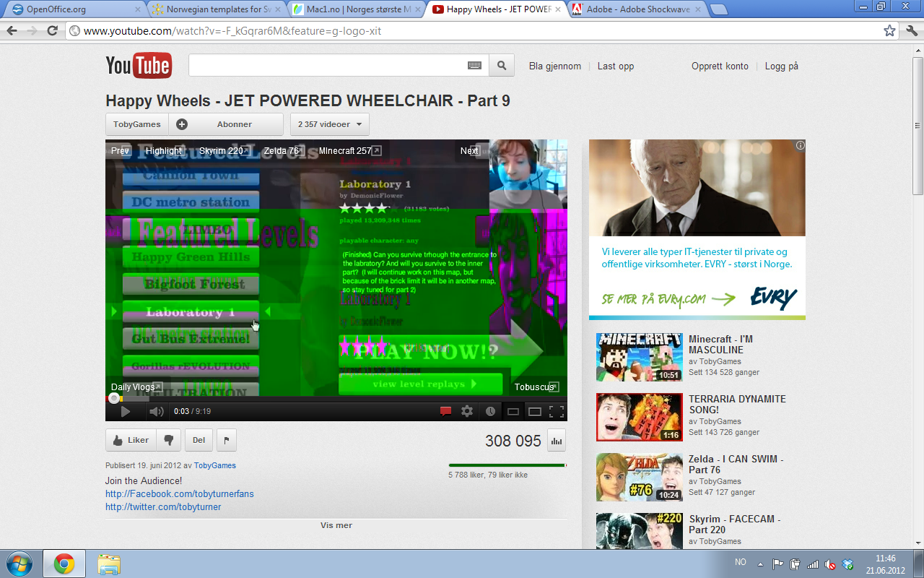Click the Tobuscus annotation in video
This screenshot has width=924, height=578.
click(538, 387)
